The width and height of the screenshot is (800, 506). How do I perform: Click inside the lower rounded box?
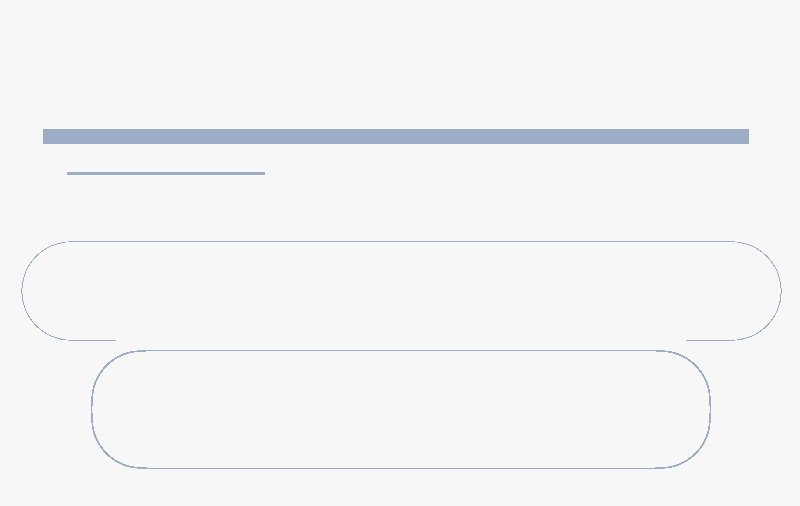click(400, 409)
